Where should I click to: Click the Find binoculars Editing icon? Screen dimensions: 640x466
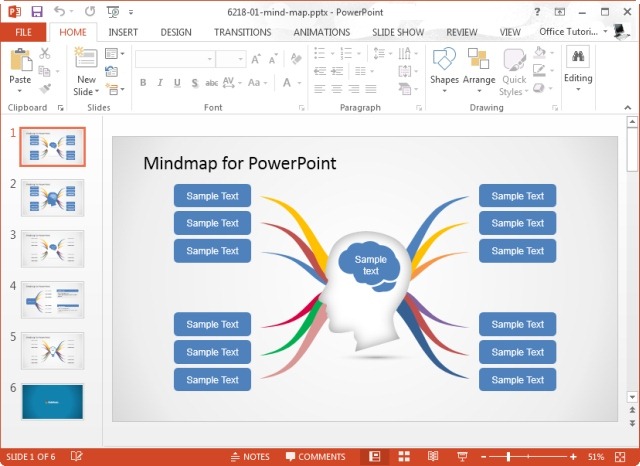578,56
